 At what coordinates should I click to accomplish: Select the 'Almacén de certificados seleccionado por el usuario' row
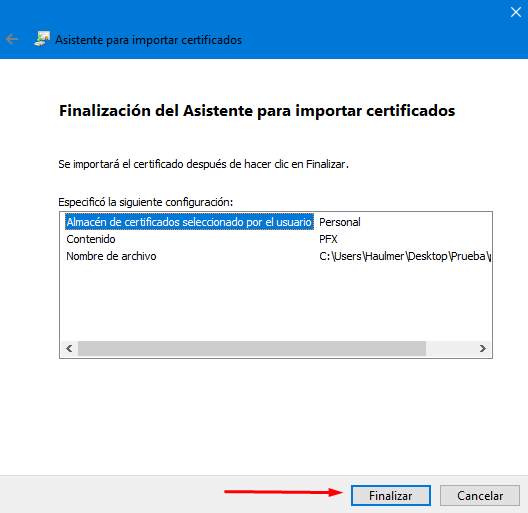point(189,222)
